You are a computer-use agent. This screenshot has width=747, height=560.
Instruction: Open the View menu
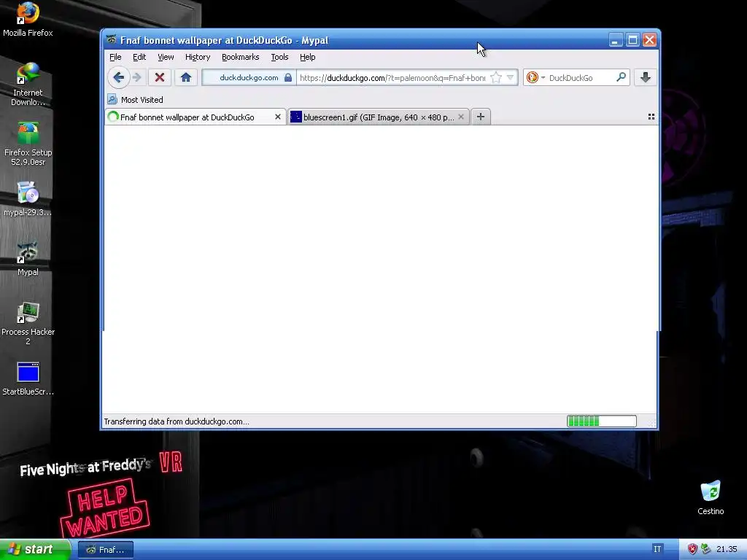(166, 57)
